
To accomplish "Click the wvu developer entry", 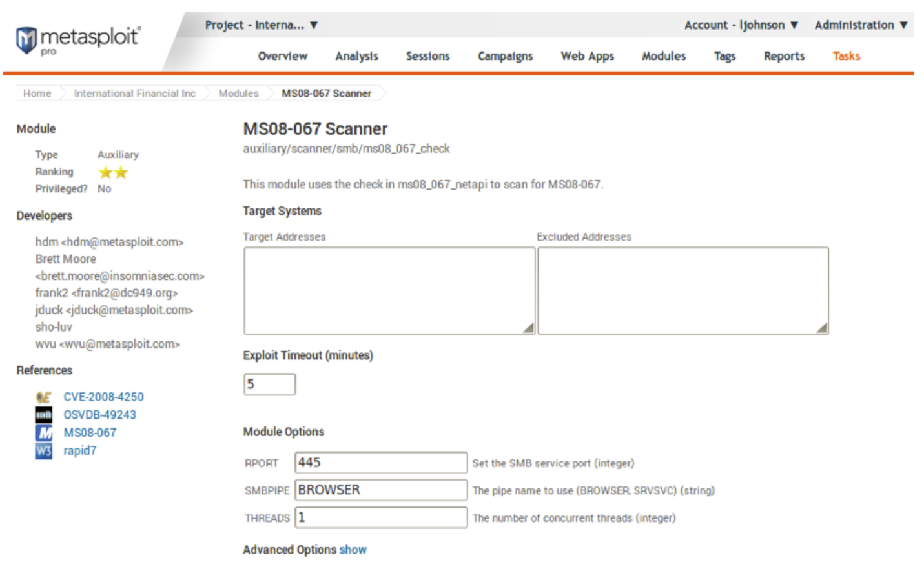I will tap(107, 345).
